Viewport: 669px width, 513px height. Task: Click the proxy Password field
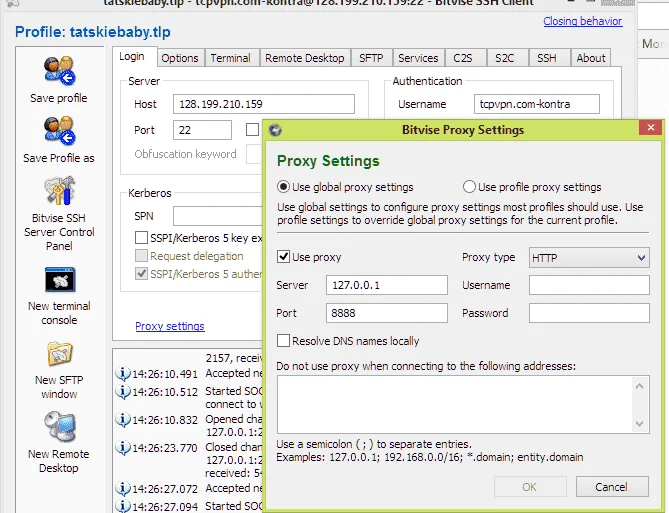[x=589, y=313]
